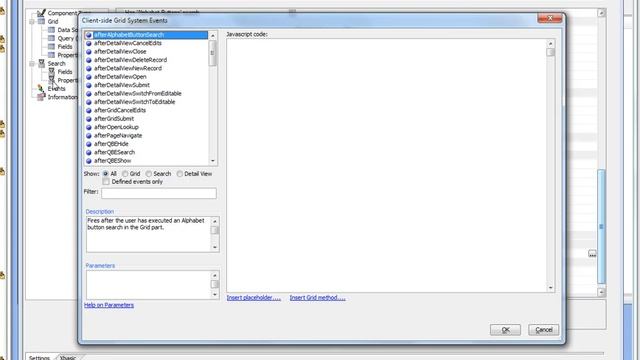
Task: Click the Component icon atop background tree
Action: pos(41,13)
